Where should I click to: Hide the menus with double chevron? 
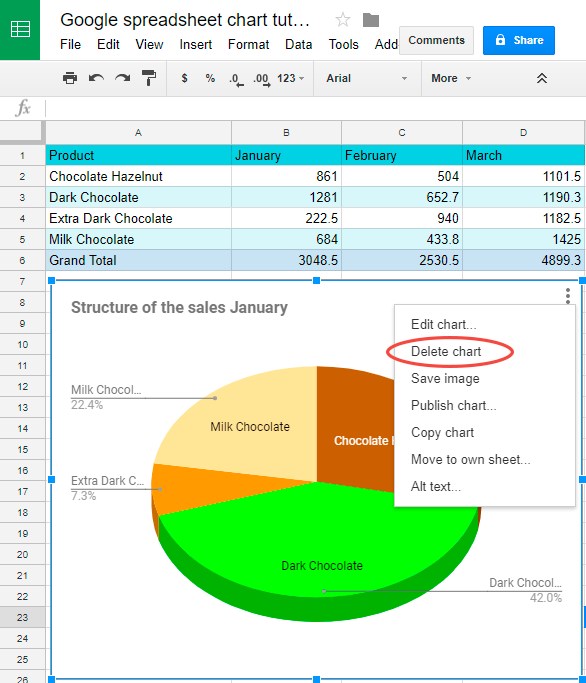[542, 78]
